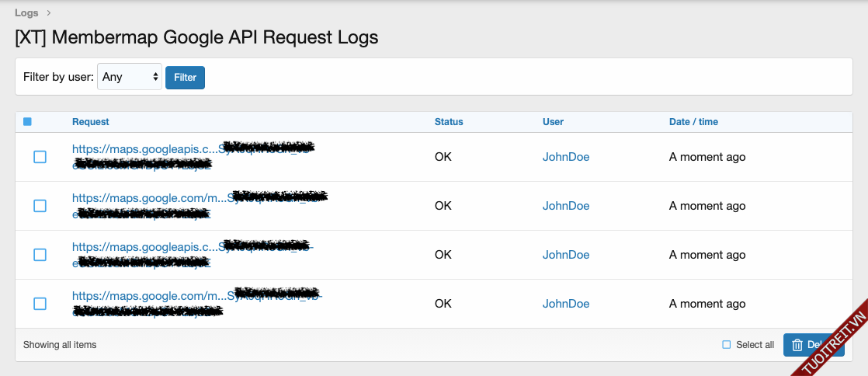Check the second log row checkbox
This screenshot has height=376, width=868.
[x=40, y=206]
